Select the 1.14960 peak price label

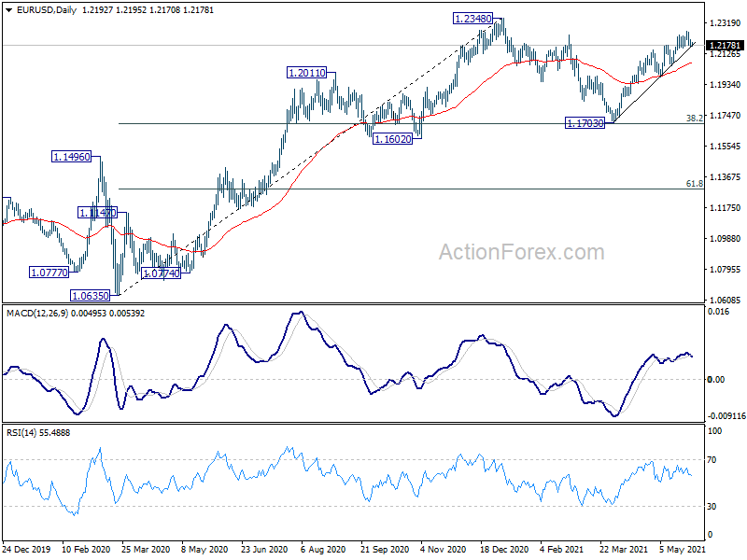[71, 157]
